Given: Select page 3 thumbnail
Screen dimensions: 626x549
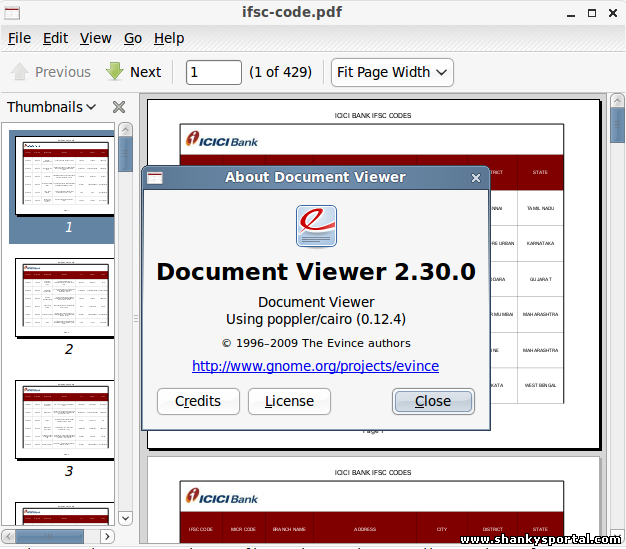Looking at the screenshot, I should click(x=65, y=420).
